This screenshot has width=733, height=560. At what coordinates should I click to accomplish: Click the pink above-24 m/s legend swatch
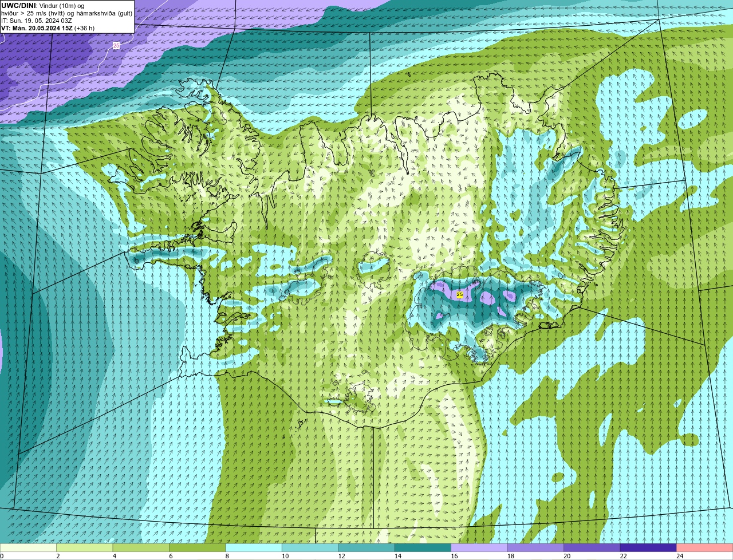pos(705,547)
